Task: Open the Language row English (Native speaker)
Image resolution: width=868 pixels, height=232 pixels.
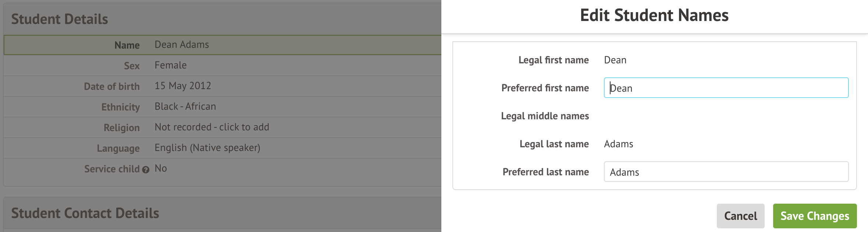Action: click(207, 148)
